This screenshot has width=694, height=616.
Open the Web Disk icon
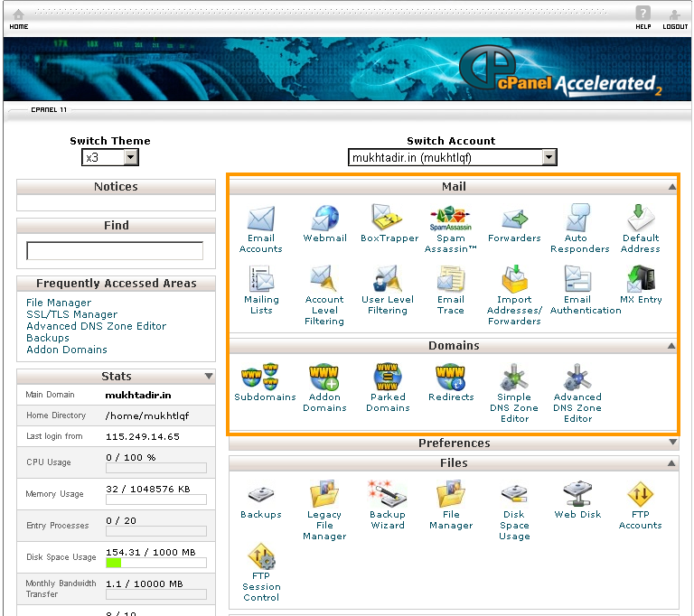(x=577, y=493)
